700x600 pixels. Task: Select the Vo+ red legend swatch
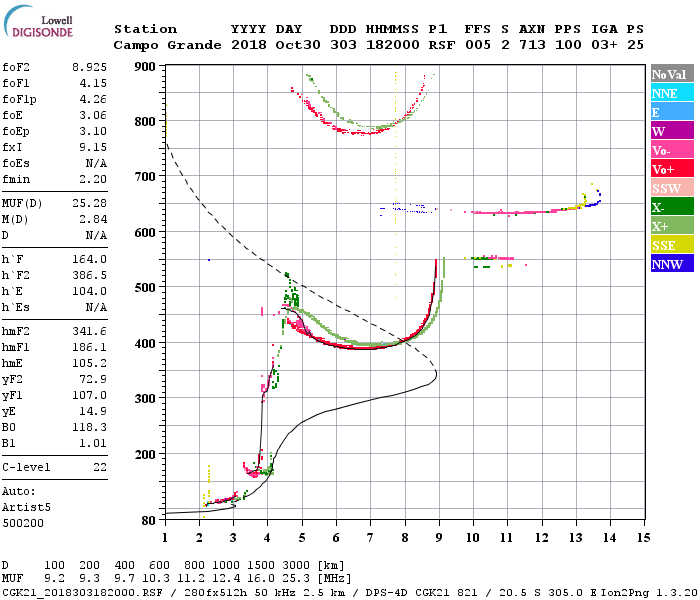click(x=672, y=169)
